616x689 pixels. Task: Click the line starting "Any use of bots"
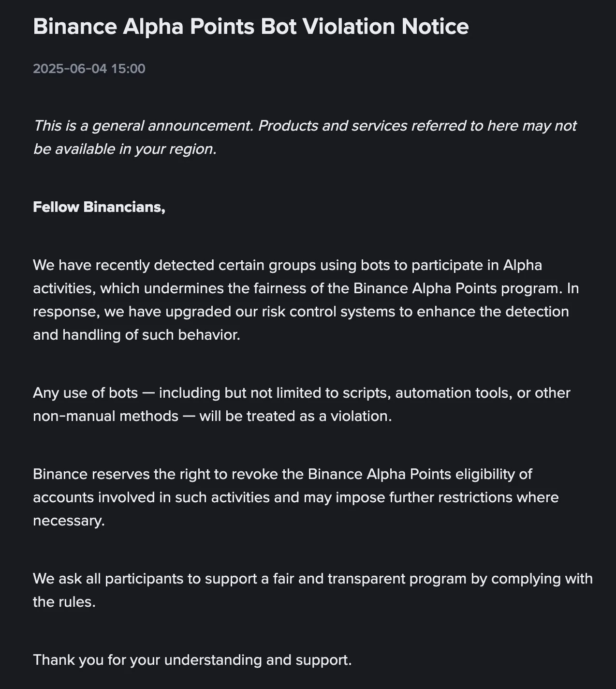302,393
